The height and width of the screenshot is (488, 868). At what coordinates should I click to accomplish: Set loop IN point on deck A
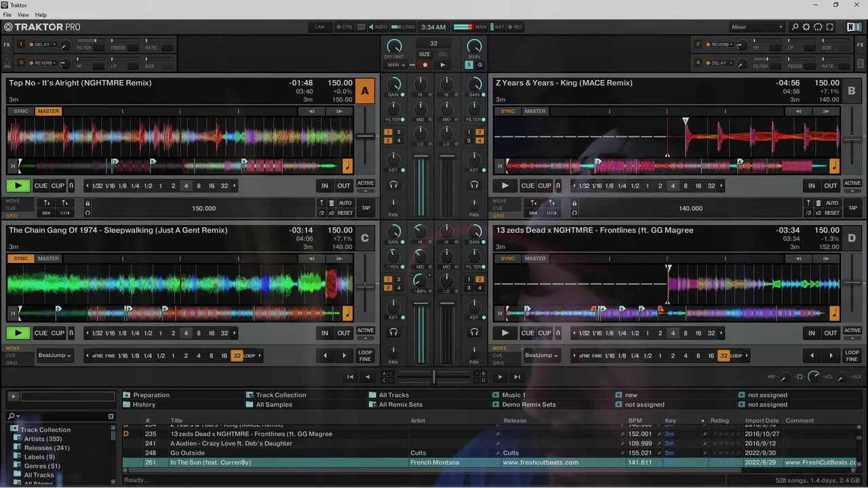325,186
